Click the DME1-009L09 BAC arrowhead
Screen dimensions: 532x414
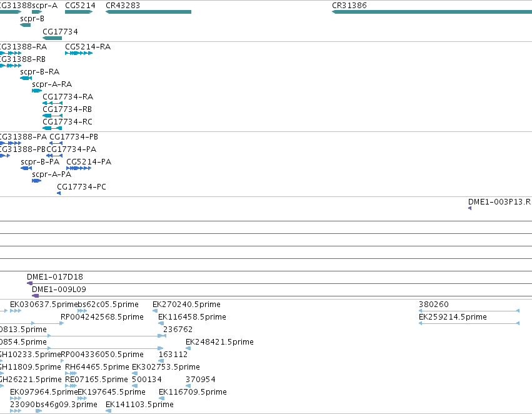point(35,296)
